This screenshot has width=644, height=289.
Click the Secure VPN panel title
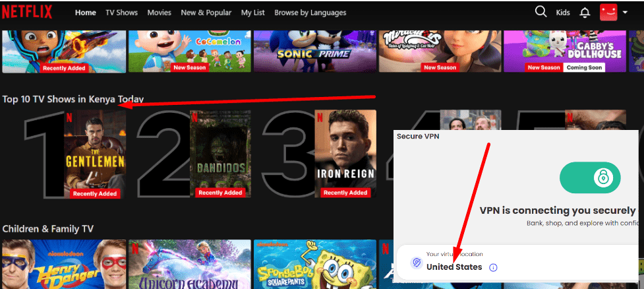tap(418, 136)
